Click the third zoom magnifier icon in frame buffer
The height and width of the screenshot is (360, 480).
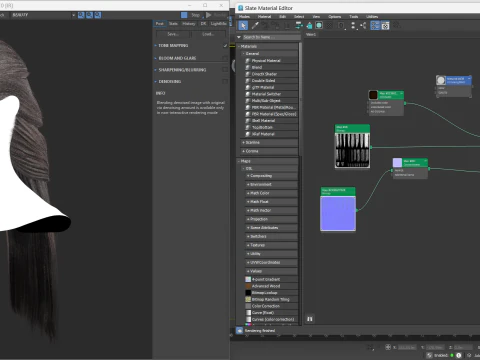pos(97,15)
